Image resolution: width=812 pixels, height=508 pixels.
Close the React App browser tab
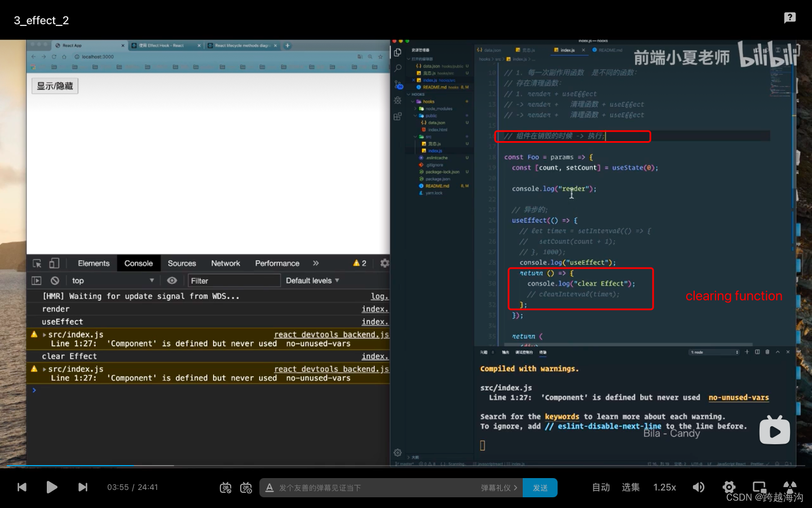(x=123, y=46)
